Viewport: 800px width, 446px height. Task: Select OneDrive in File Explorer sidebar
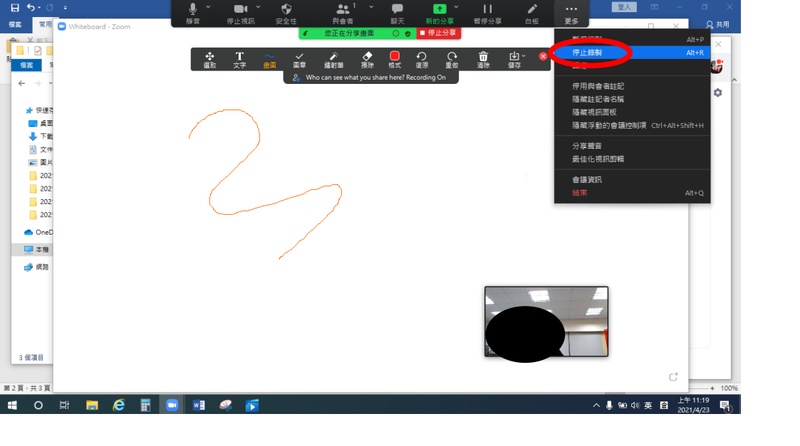click(x=38, y=232)
